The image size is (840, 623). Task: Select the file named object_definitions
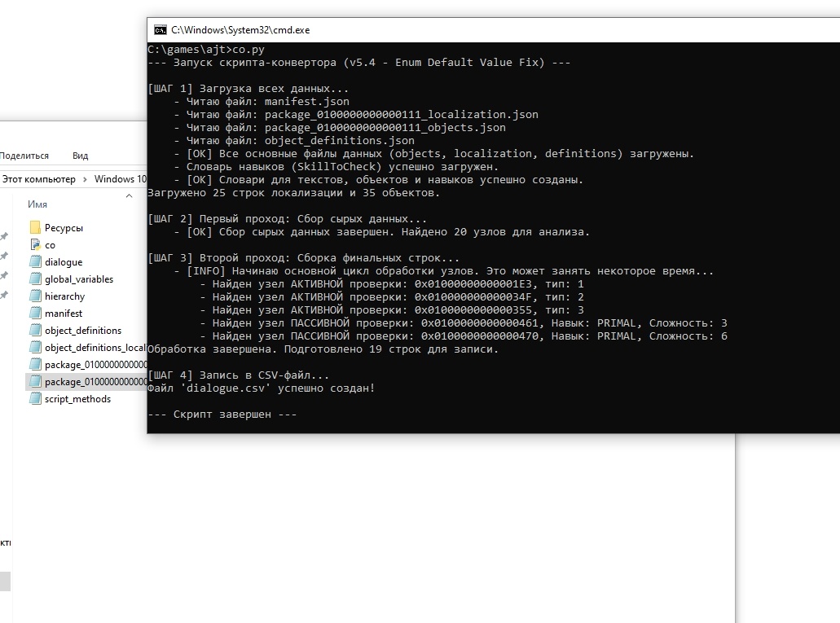pos(83,331)
